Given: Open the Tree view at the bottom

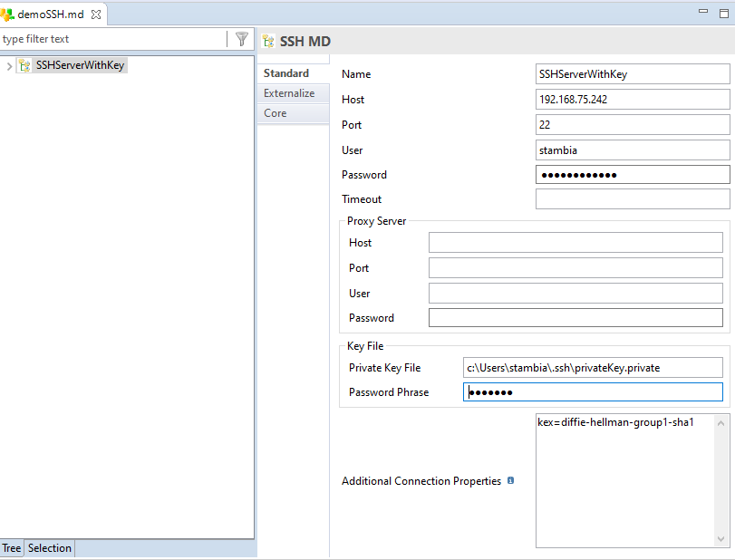Looking at the screenshot, I should (x=11, y=547).
